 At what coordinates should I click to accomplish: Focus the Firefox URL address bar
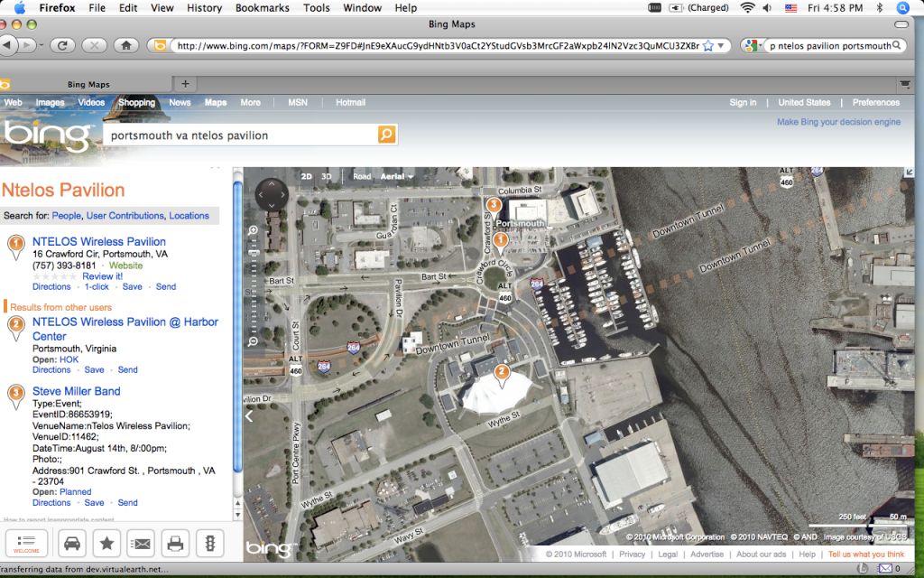point(439,45)
